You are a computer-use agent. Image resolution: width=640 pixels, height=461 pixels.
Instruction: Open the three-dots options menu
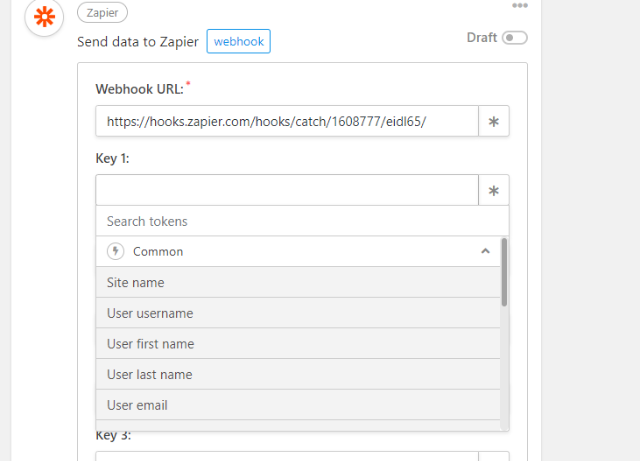[x=520, y=5]
